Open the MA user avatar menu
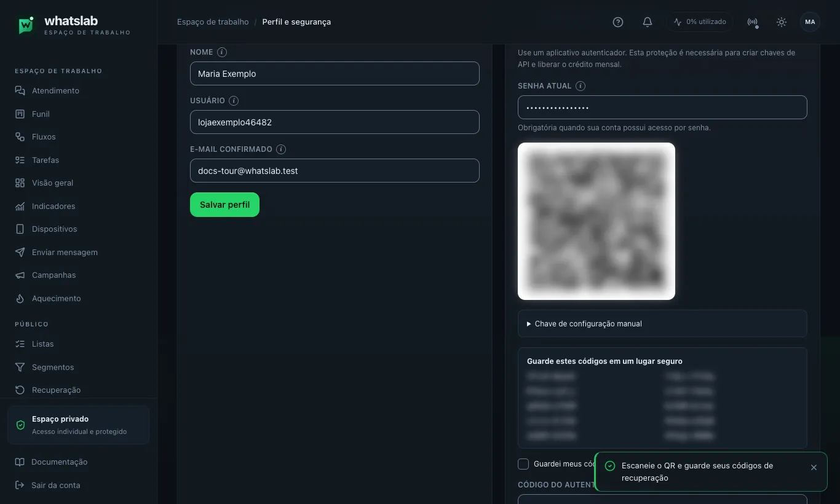The image size is (840, 504). click(810, 22)
